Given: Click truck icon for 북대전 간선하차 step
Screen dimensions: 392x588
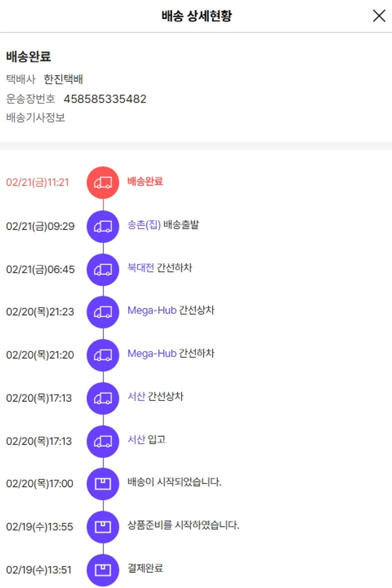Looking at the screenshot, I should click(103, 269).
